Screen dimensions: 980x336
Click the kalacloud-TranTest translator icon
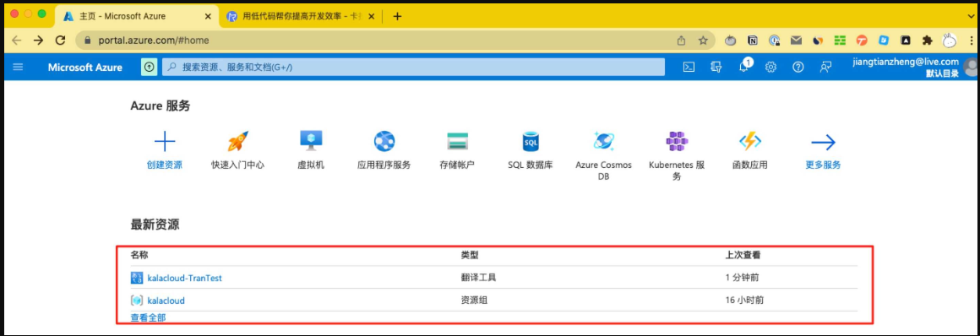tap(137, 278)
